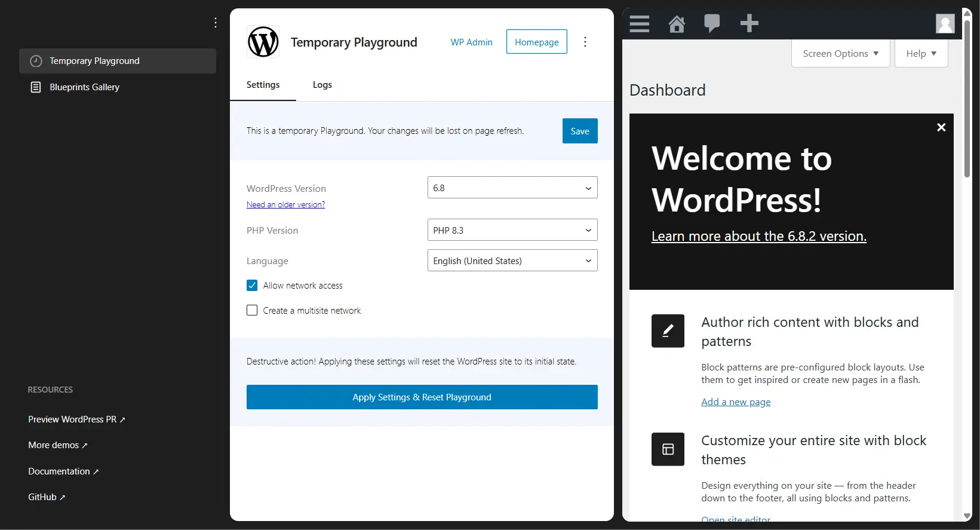The height and width of the screenshot is (530, 980).
Task: Select Temporary Playground in sidebar
Action: click(x=118, y=61)
